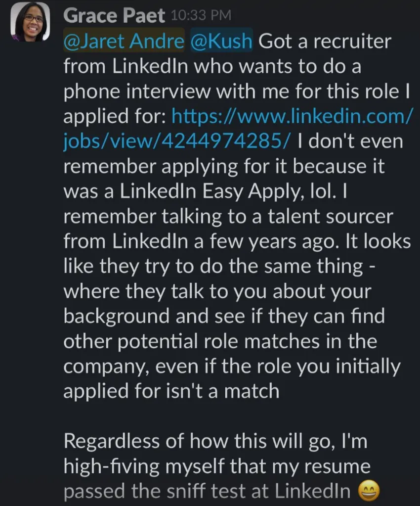Open the @Kush mention
420x506 pixels.
tap(221, 41)
